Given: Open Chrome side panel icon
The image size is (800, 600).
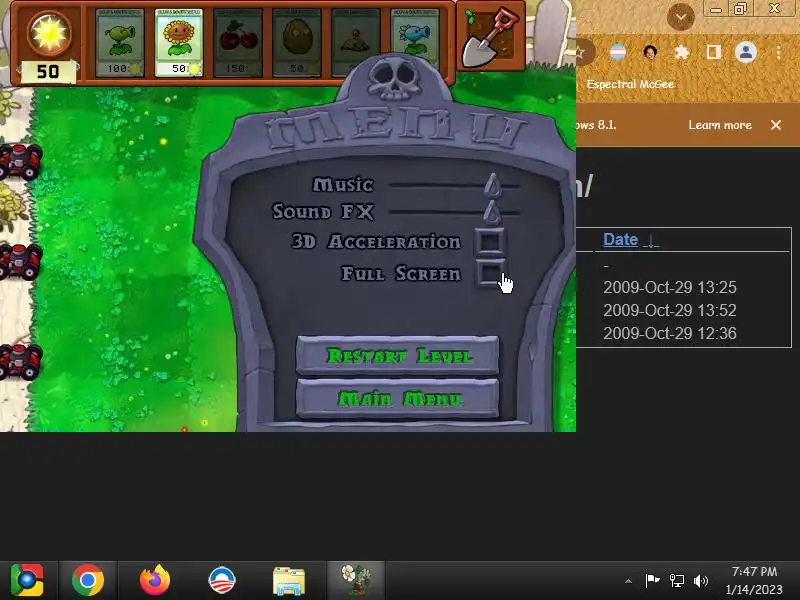Looking at the screenshot, I should [713, 52].
